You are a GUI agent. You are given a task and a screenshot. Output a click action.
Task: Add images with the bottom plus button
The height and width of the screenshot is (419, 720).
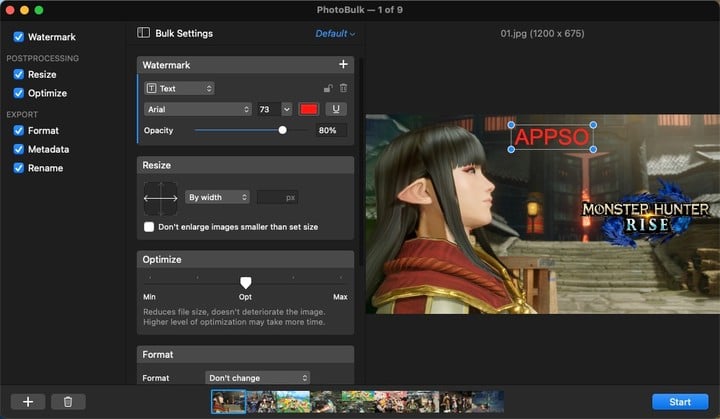pyautogui.click(x=28, y=402)
